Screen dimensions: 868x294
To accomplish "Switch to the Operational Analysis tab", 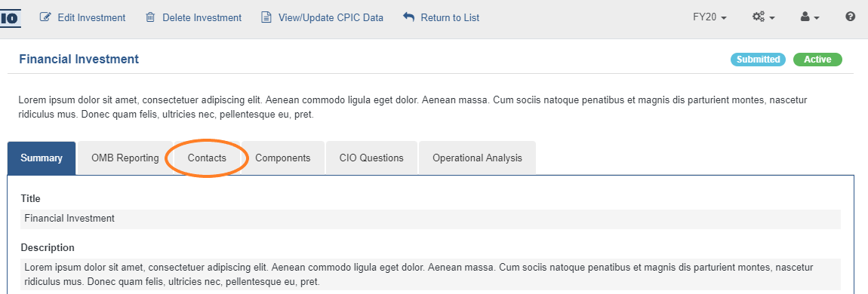I will [x=477, y=158].
